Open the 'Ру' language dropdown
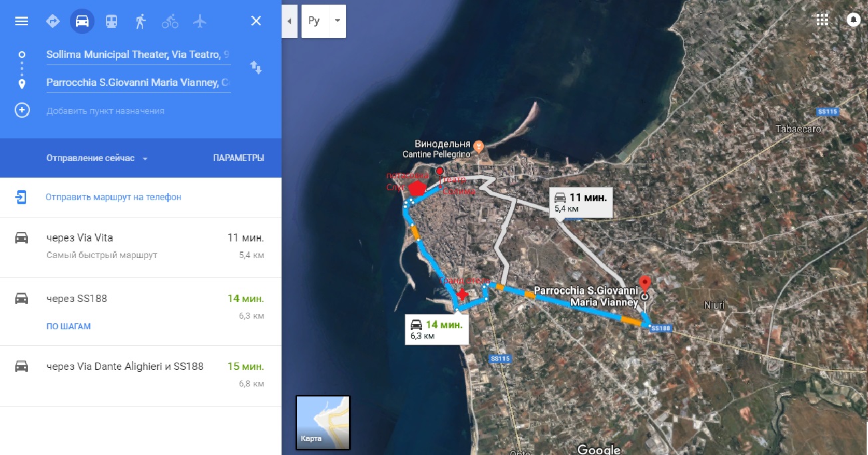 [x=324, y=21]
